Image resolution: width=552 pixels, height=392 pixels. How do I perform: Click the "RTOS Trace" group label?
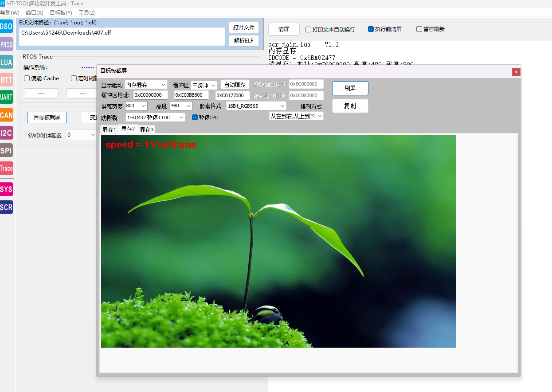[38, 57]
